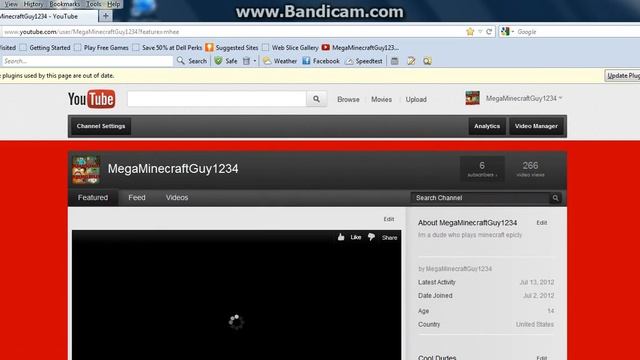Viewport: 640px width, 360px height.
Task: Click the Google search engine icon
Action: 505,31
